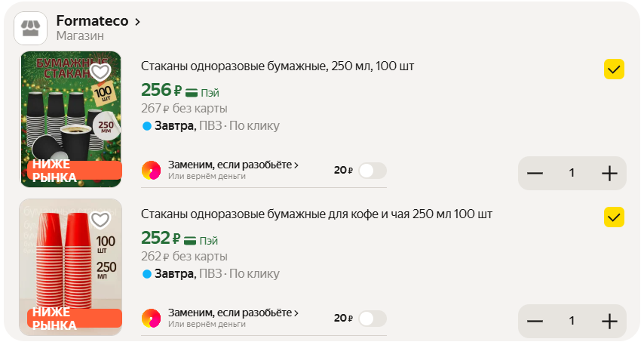
Task: Add black cups to favorites (heart icon)
Action: click(100, 72)
